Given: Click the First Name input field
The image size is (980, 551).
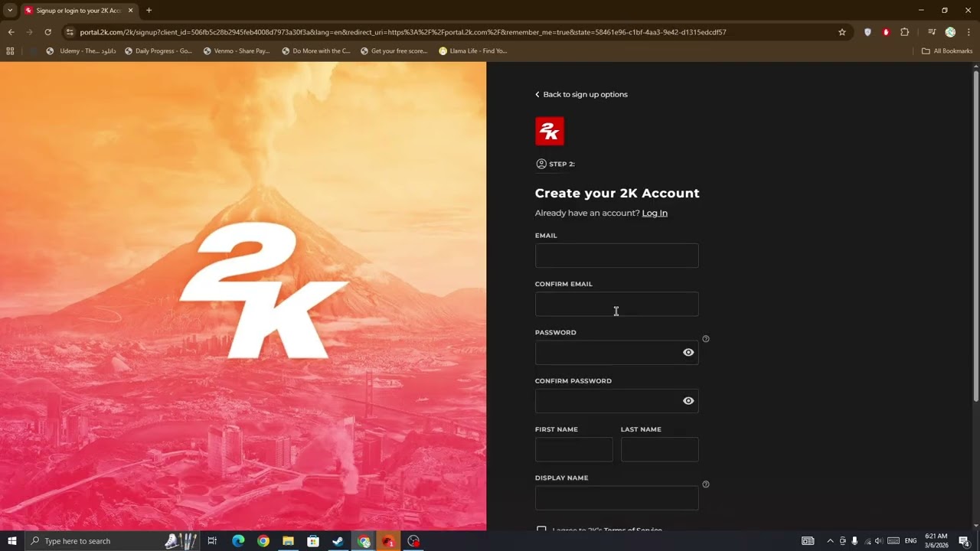Looking at the screenshot, I should coord(573,449).
